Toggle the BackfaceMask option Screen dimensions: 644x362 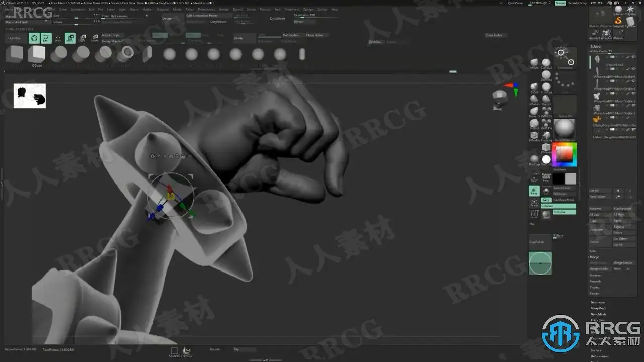564,200
